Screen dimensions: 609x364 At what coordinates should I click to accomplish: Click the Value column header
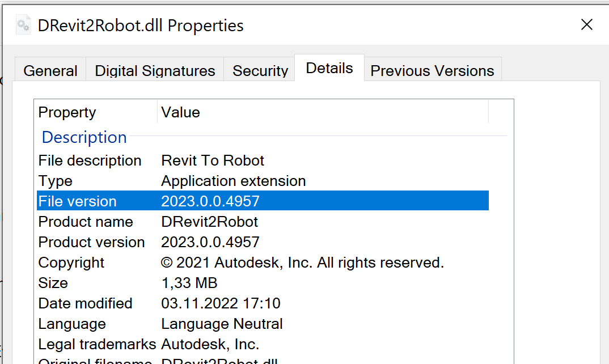point(181,112)
